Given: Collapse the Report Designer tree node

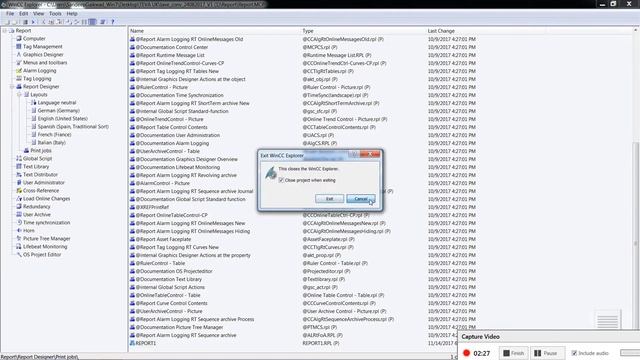Looking at the screenshot, I should [x=12, y=87].
